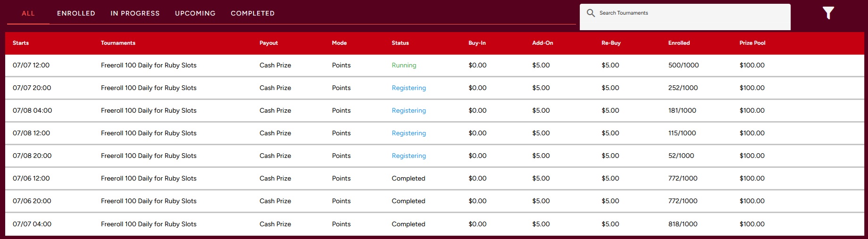This screenshot has width=868, height=239.
Task: Sort by the Starts column header
Action: (21, 43)
